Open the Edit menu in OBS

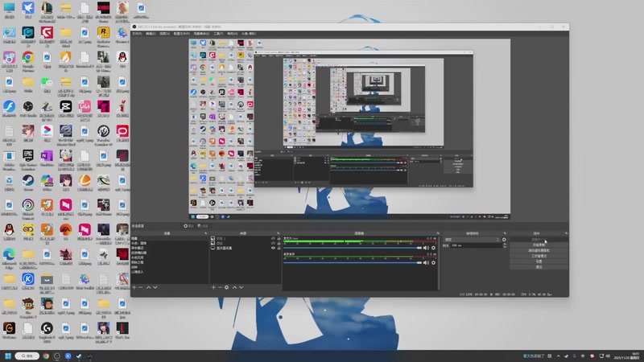[151, 34]
